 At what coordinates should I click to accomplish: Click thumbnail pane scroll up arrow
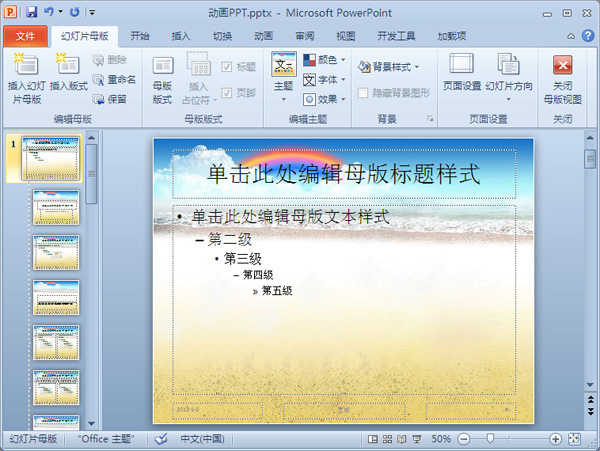point(91,137)
